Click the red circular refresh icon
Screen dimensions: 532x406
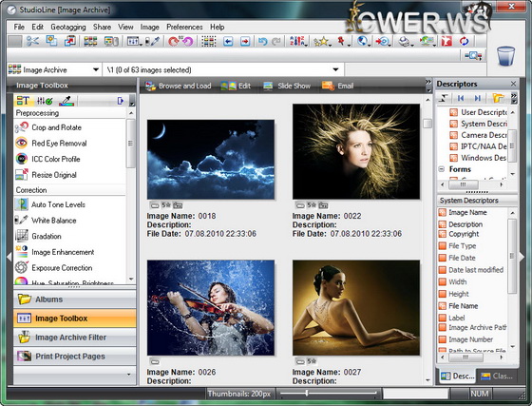click(x=465, y=42)
